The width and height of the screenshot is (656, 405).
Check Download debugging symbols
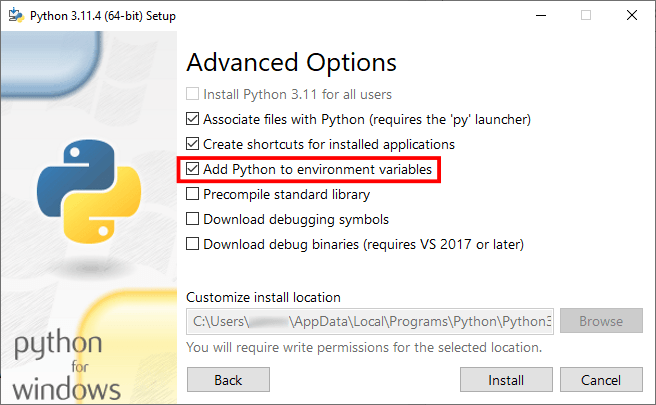click(194, 219)
